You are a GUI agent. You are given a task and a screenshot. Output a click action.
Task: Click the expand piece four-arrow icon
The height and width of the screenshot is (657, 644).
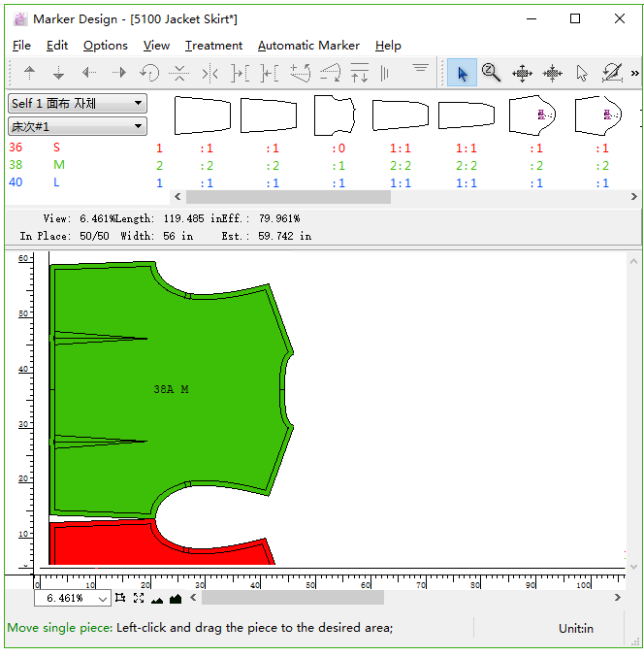pyautogui.click(x=522, y=74)
